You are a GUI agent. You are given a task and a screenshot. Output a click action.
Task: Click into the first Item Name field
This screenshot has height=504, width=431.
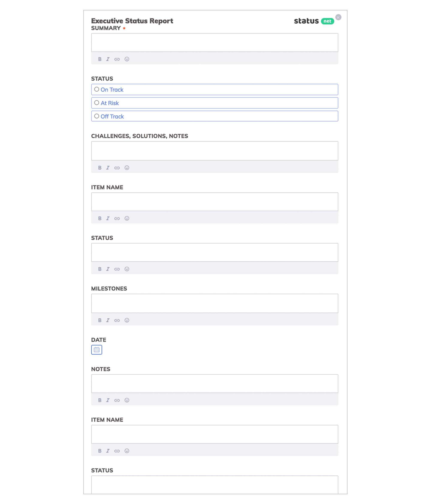point(215,201)
